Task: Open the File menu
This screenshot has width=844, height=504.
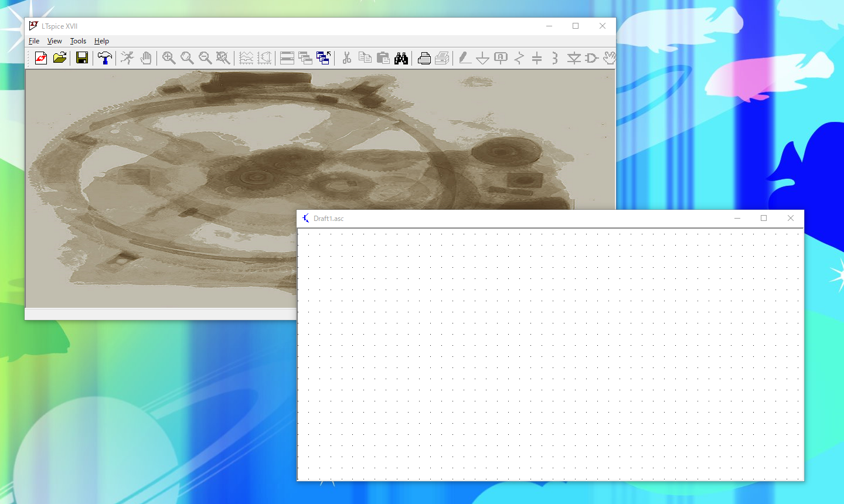Action: pyautogui.click(x=34, y=41)
